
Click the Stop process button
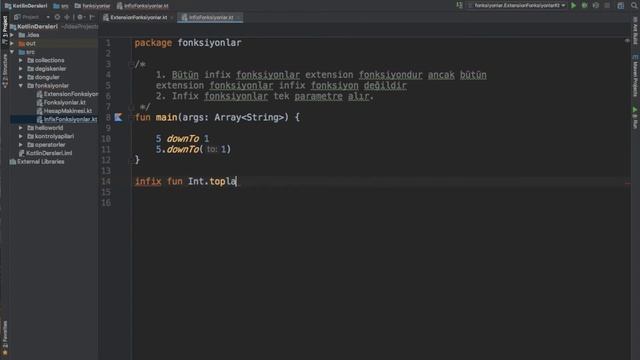point(607,6)
